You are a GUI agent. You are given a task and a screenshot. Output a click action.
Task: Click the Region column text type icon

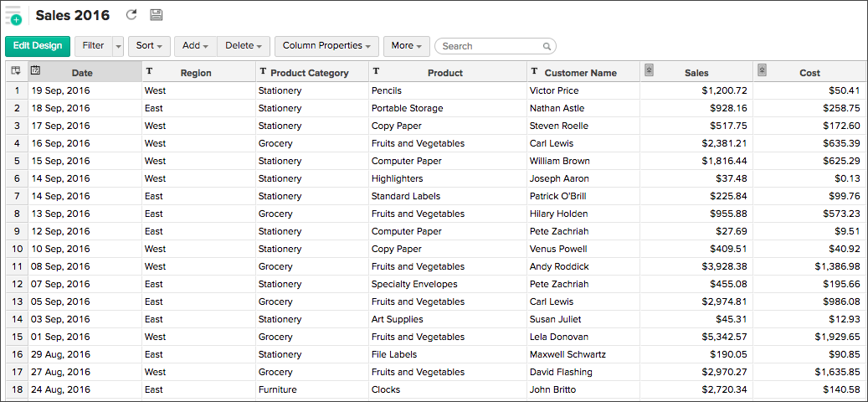click(x=149, y=71)
